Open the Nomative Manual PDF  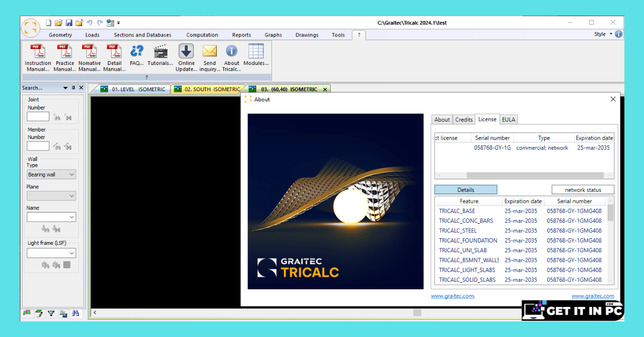(x=89, y=58)
